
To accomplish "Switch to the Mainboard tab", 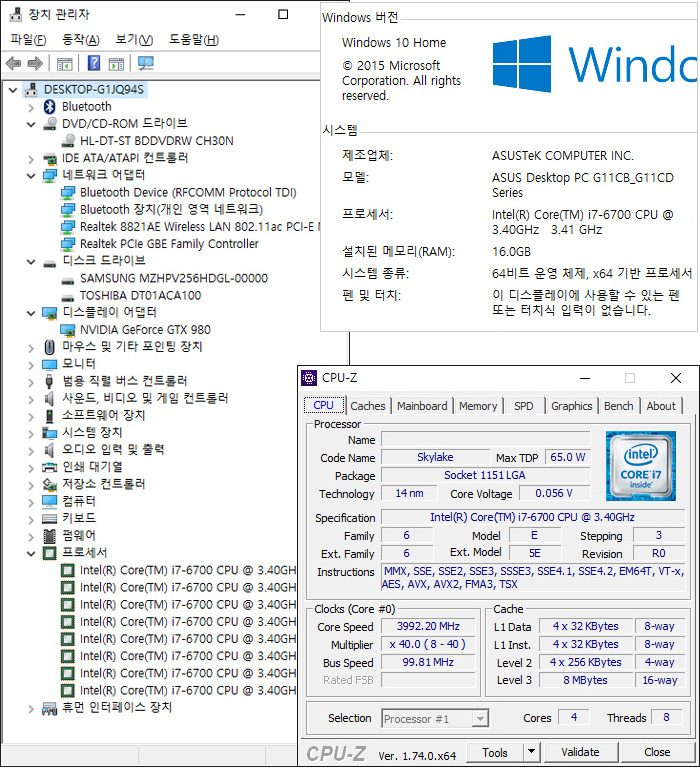I will click(422, 406).
